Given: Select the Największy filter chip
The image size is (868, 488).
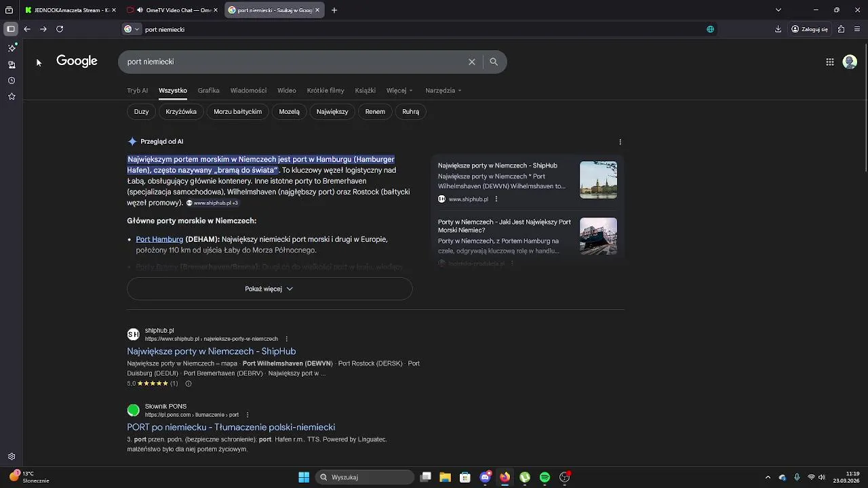Looking at the screenshot, I should coord(332,112).
